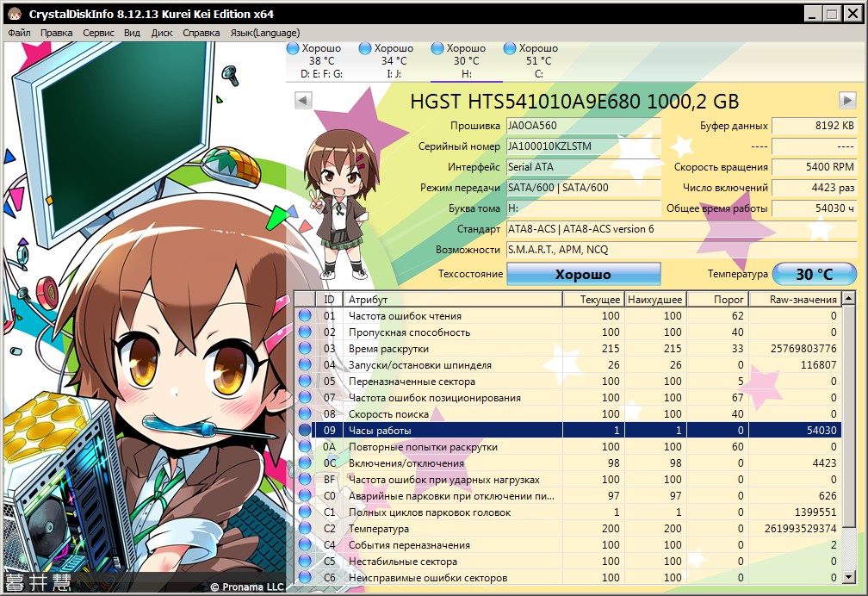The height and width of the screenshot is (596, 868).
Task: Click status orb for Включения/отключения
Action: 305,463
